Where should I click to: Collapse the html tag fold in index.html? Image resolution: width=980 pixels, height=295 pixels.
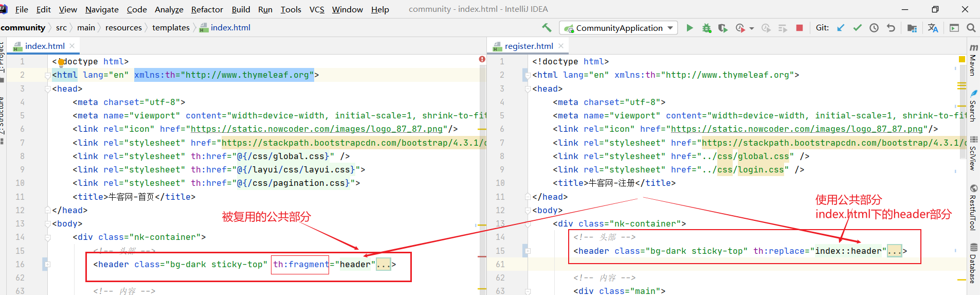(47, 75)
